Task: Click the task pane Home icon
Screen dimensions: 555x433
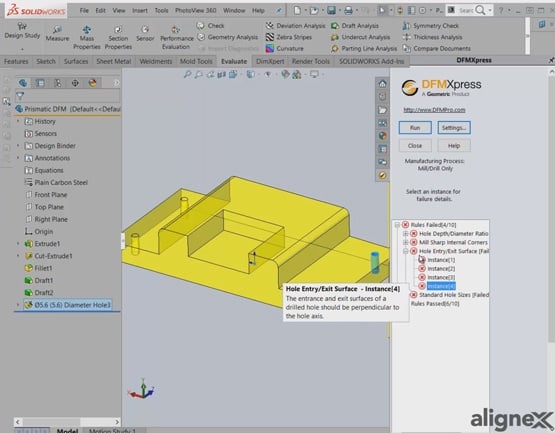Action: (x=382, y=84)
